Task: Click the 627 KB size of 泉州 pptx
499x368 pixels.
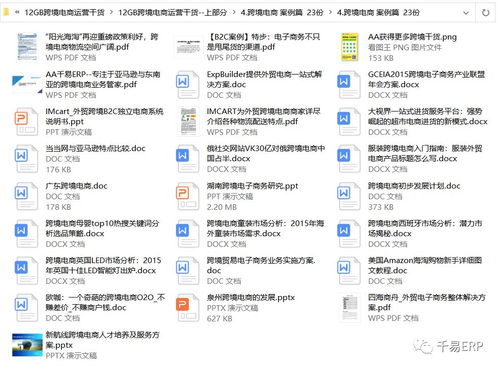Action: pyautogui.click(x=219, y=319)
